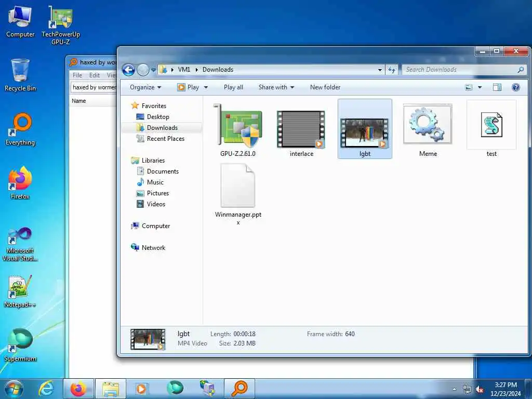The height and width of the screenshot is (399, 532).
Task: Open File menu in Everything window
Action: 77,75
